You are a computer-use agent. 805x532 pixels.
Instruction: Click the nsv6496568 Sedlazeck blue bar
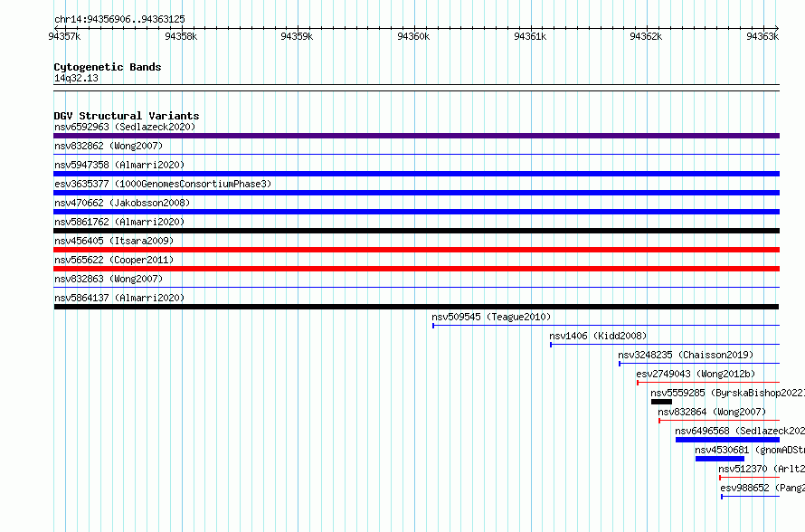click(727, 440)
